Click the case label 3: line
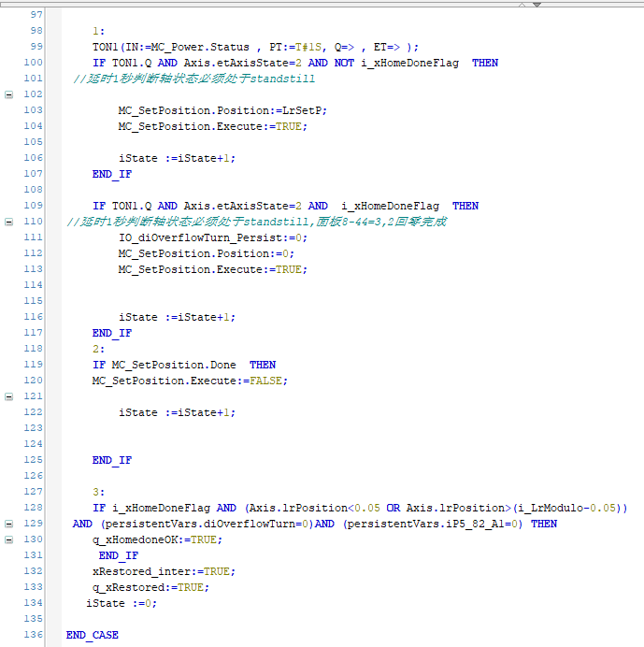Viewport: 644px width, 647px height. [x=98, y=492]
